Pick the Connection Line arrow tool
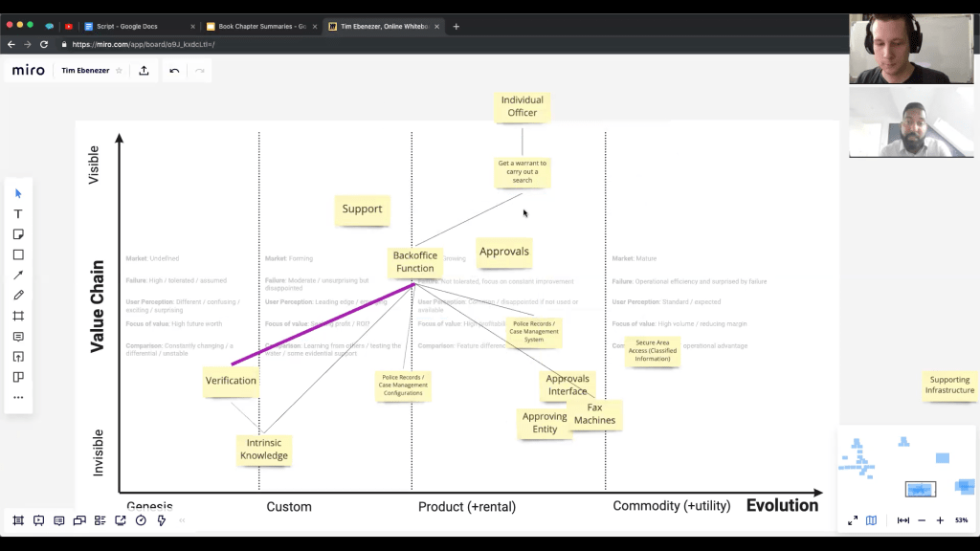Image resolution: width=980 pixels, height=551 pixels. point(18,275)
